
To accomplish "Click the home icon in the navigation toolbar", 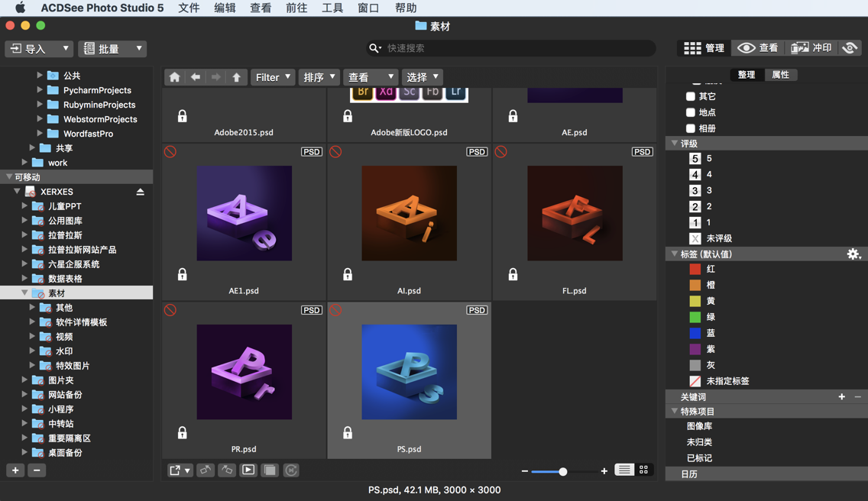I will pos(174,77).
